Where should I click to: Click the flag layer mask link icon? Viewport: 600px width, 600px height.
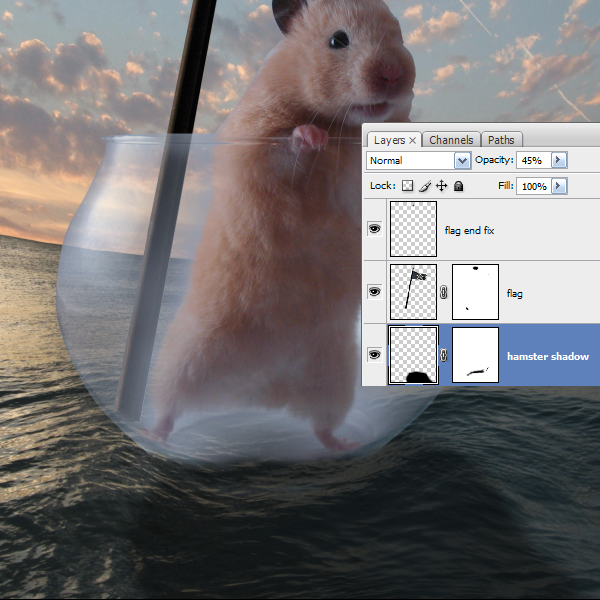(x=444, y=292)
